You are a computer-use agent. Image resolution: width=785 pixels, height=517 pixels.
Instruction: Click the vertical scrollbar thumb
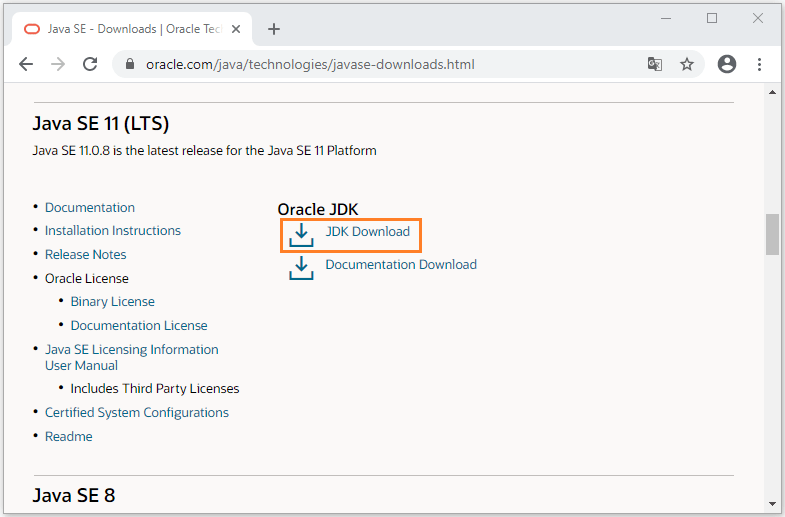tap(772, 234)
